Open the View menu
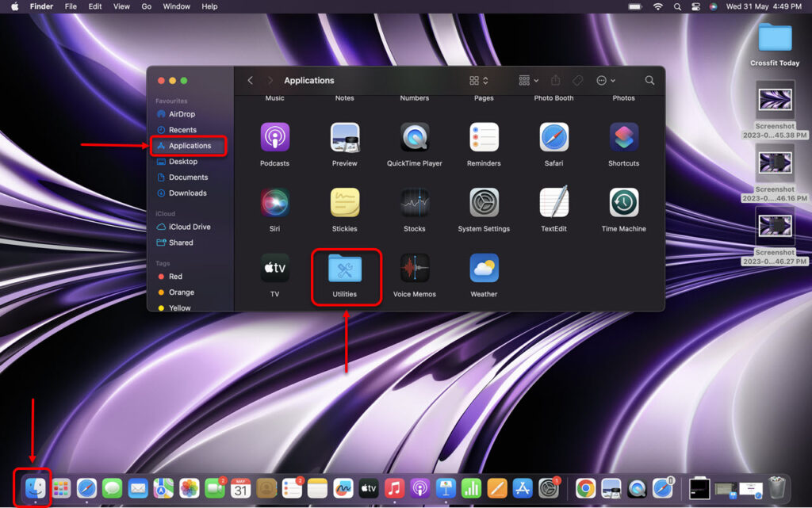The width and height of the screenshot is (812, 508). 121,6
